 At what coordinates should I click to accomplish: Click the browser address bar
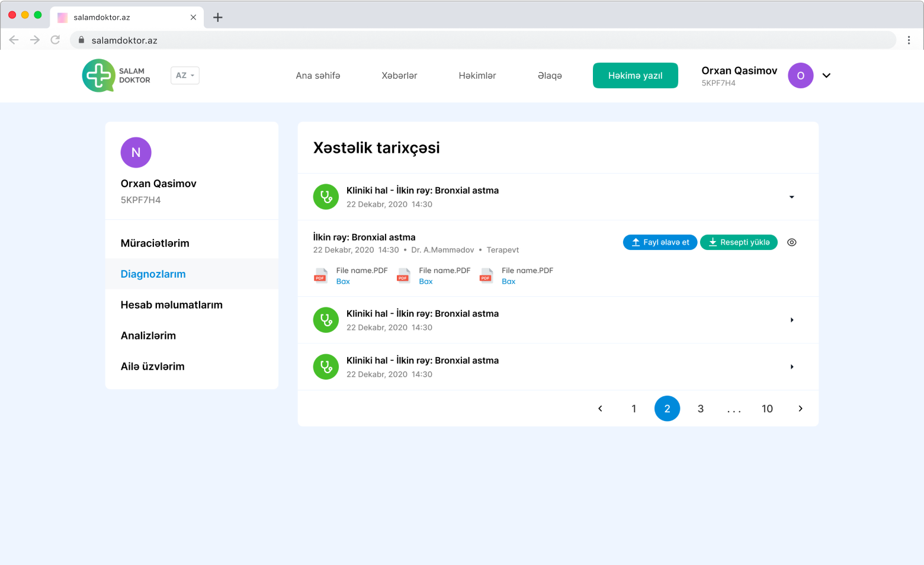(x=474, y=40)
